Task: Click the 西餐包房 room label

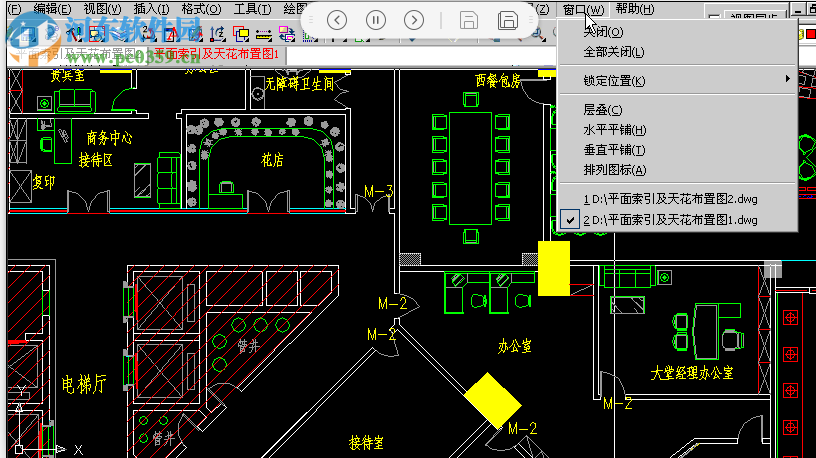Action: (498, 81)
